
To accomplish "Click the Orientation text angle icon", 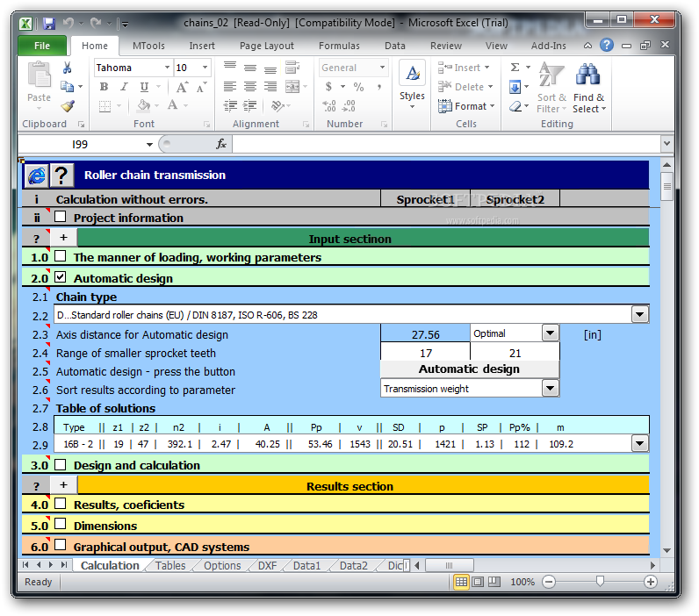I will tap(277, 105).
